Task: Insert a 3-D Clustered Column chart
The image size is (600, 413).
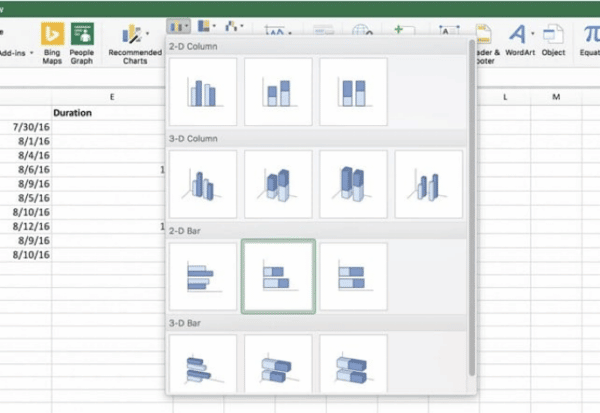Action: pyautogui.click(x=203, y=184)
